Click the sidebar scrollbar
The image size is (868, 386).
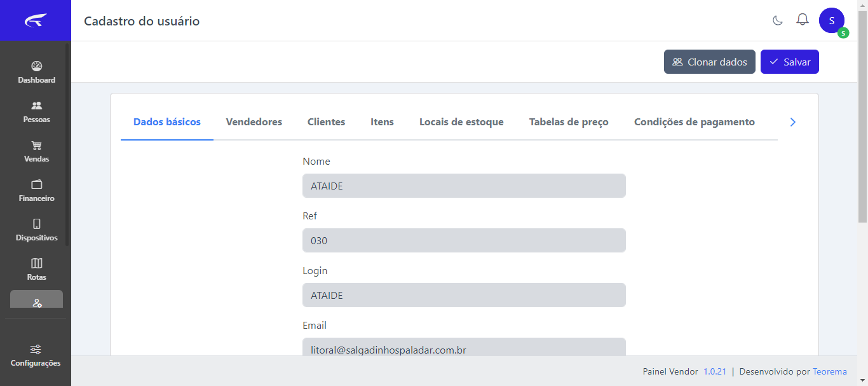coord(67,144)
